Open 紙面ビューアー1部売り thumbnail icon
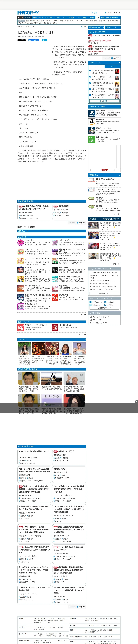Image resolution: width=138 pixels, height=644 pixels. click(x=92, y=131)
